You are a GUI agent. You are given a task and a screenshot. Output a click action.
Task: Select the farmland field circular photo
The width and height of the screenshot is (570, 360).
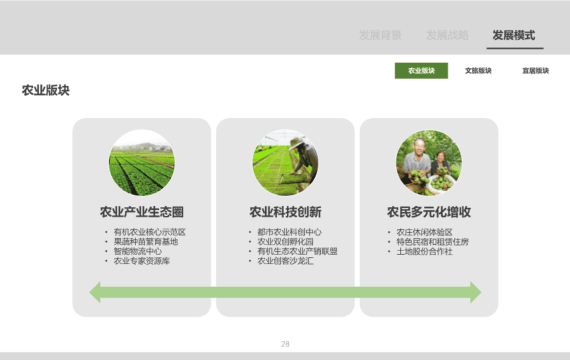[x=142, y=163]
